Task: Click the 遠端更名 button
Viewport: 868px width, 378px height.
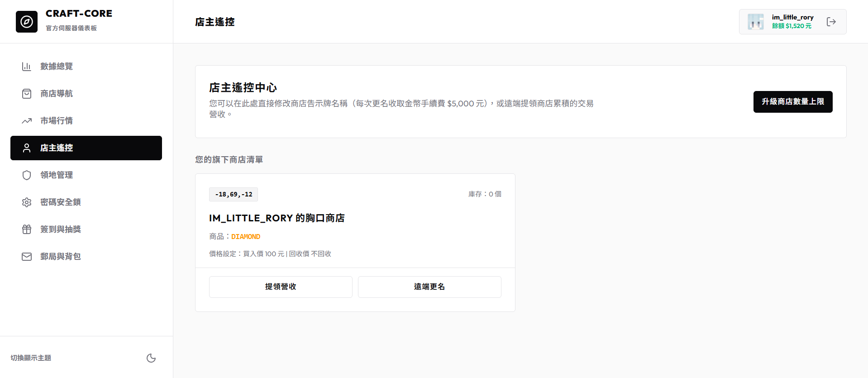Action: point(429,287)
